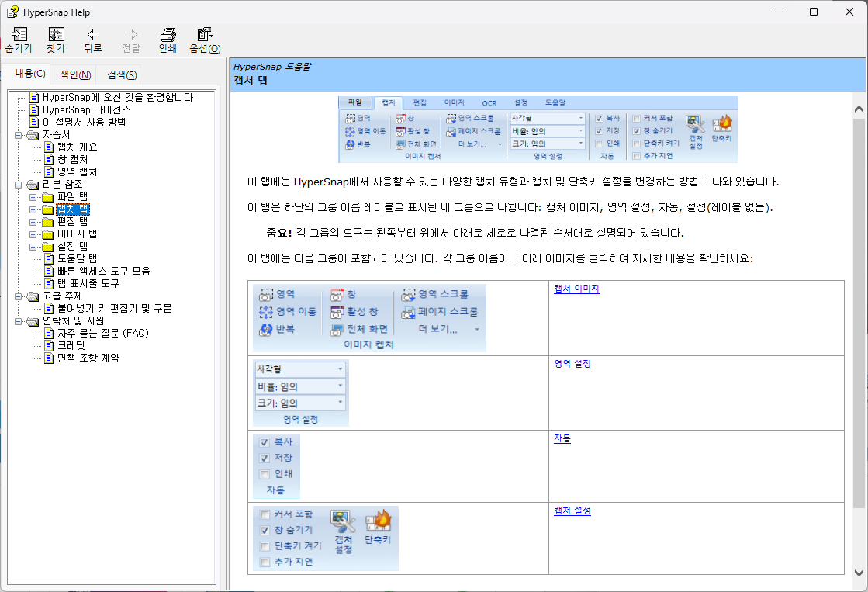Open 빠른 액세스 도구 모음 topic
868x592 pixels.
[x=103, y=271]
